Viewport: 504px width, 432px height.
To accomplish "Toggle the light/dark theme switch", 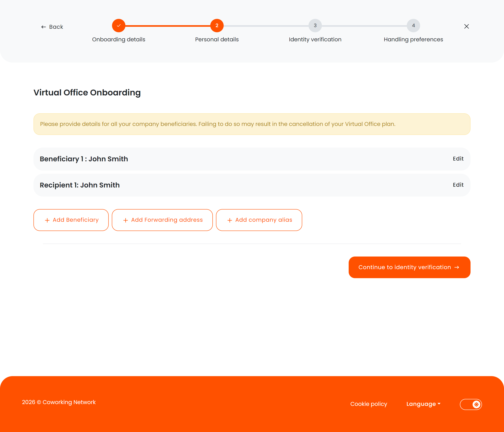I will point(471,404).
